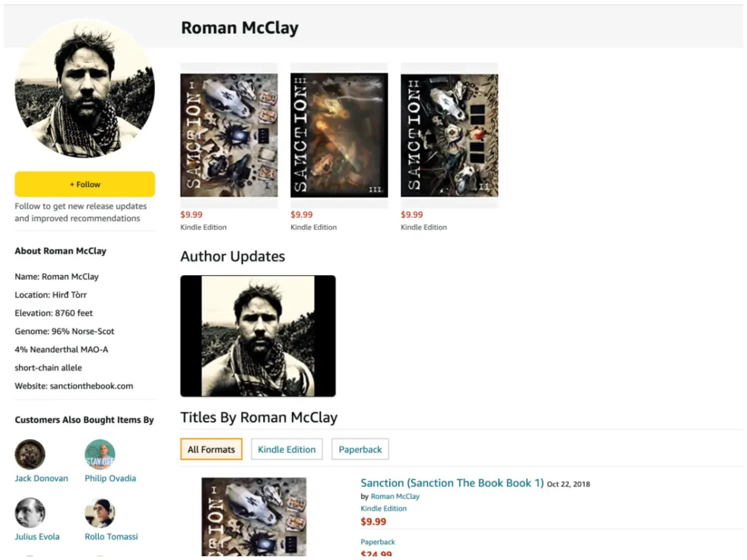Click Philip Ovadia's round avatar icon
747x560 pixels.
click(x=99, y=454)
